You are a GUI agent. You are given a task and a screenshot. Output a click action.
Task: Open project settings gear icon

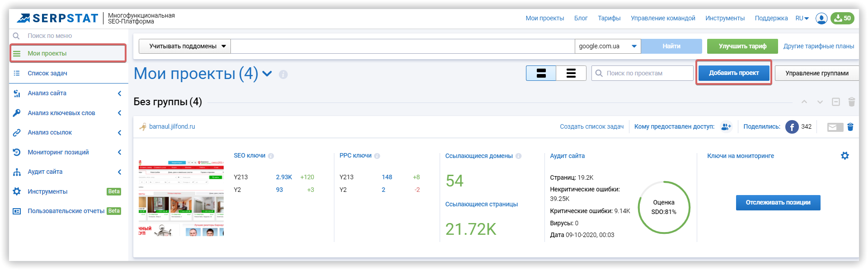click(845, 156)
